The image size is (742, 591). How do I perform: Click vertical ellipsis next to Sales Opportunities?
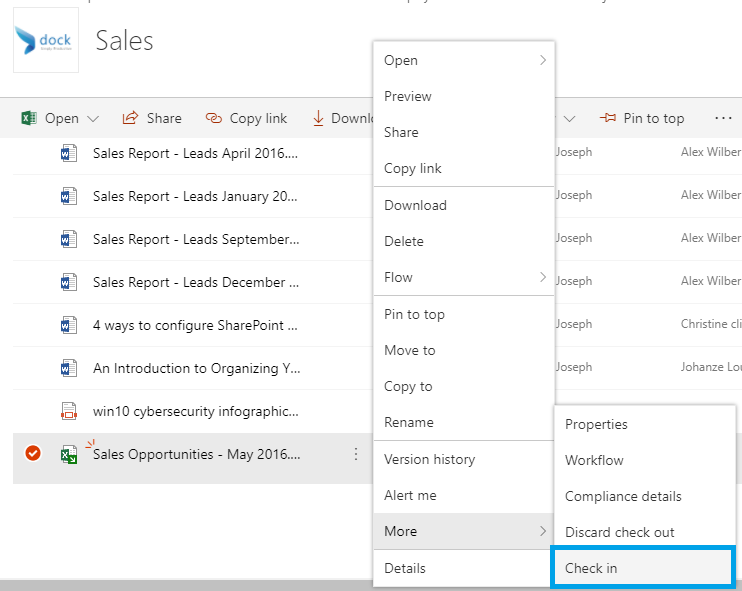coord(355,454)
